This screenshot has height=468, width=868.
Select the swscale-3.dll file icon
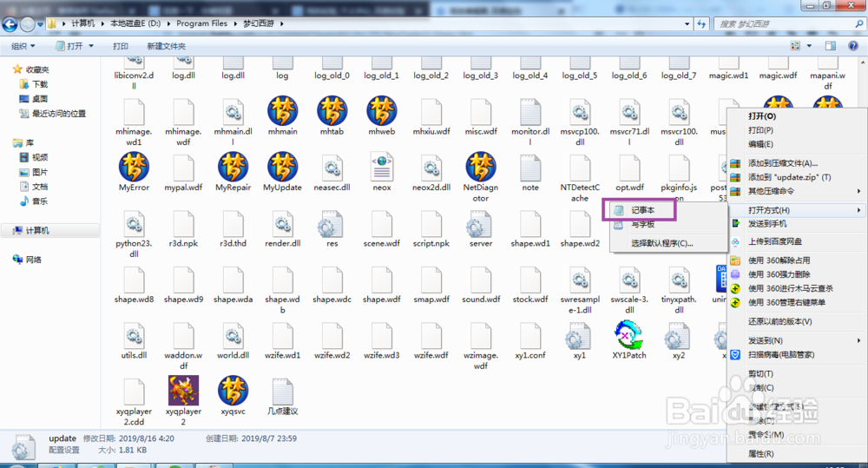(x=629, y=280)
